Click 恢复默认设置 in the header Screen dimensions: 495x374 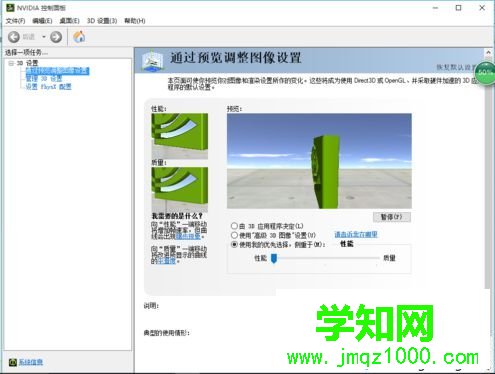point(456,67)
